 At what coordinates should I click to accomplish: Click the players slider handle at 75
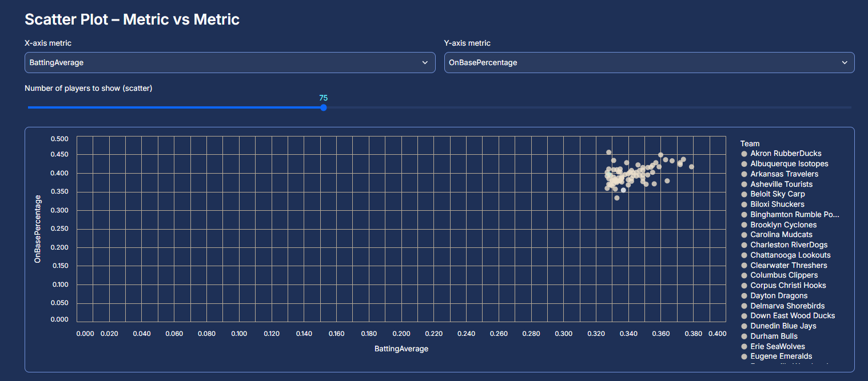coord(324,107)
